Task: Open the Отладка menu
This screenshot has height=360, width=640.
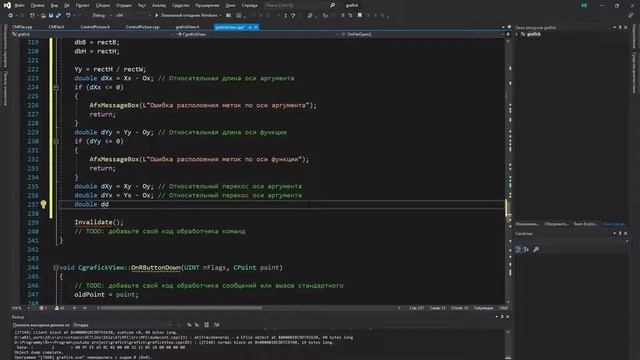Action: pyautogui.click(x=124, y=6)
